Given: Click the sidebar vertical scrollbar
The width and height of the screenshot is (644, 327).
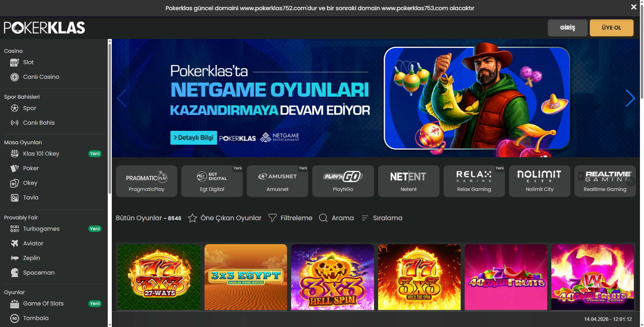Looking at the screenshot, I should click(109, 118).
